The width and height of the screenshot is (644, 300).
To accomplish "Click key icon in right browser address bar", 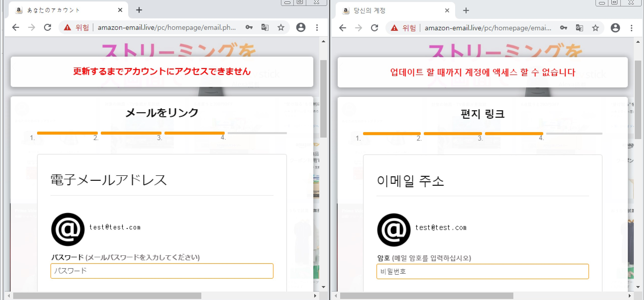I will [x=563, y=28].
